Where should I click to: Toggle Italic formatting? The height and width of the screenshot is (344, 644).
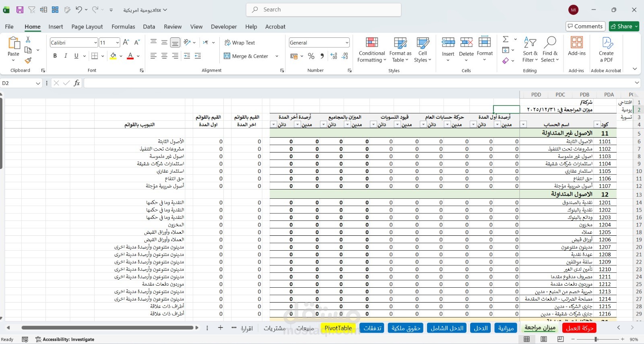click(66, 56)
